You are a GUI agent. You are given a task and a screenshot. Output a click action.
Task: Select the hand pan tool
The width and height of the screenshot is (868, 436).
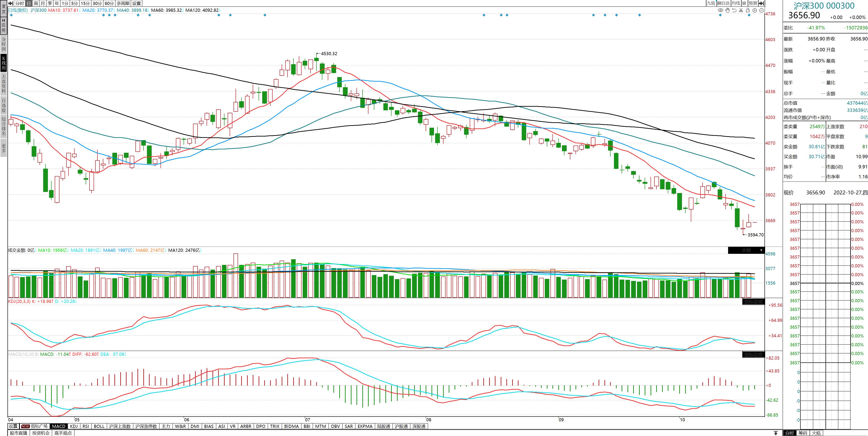click(727, 10)
